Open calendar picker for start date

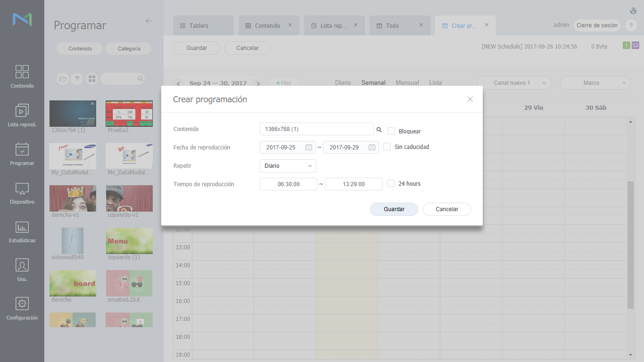click(x=309, y=148)
